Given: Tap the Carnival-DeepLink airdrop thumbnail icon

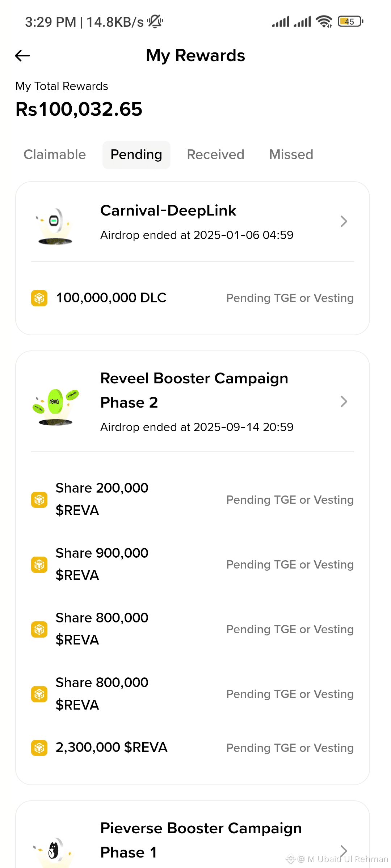Looking at the screenshot, I should pos(55,226).
